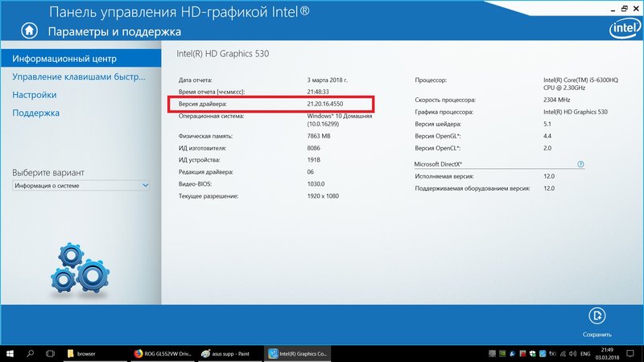Click the battery tray icon
The image size is (644, 362).
pos(553,354)
